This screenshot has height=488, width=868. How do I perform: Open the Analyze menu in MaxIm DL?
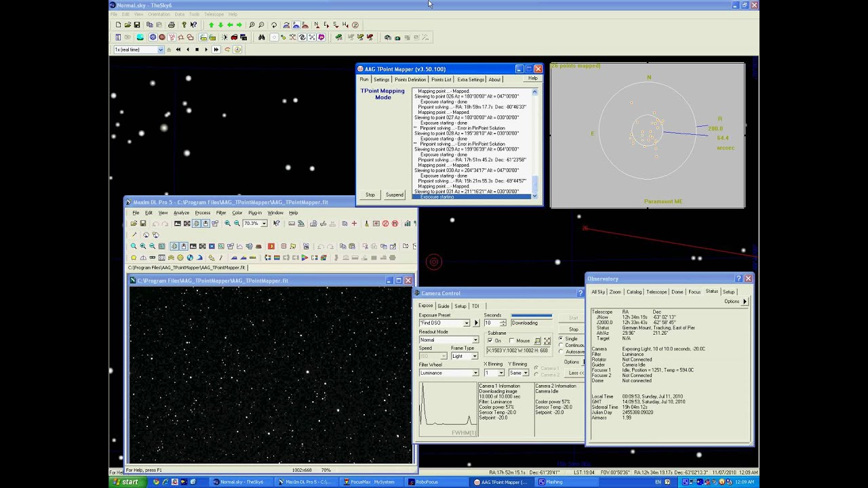coord(181,213)
